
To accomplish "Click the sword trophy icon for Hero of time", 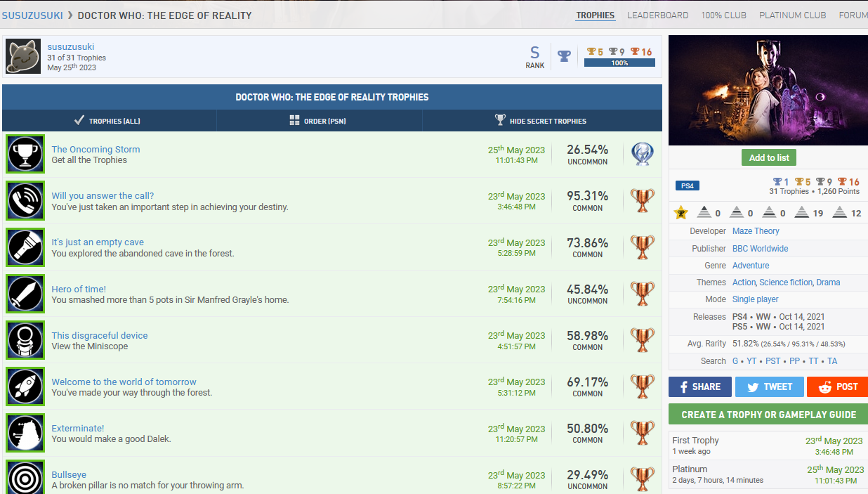I will [26, 294].
